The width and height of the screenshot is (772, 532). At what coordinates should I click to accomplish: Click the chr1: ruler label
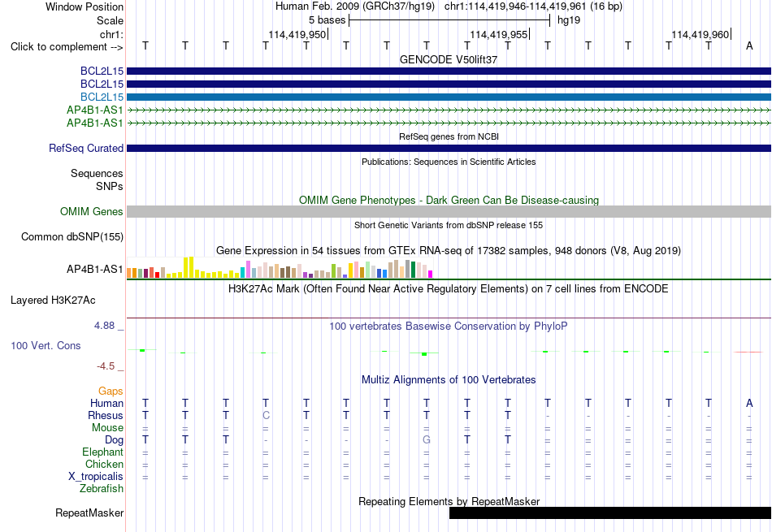[111, 34]
